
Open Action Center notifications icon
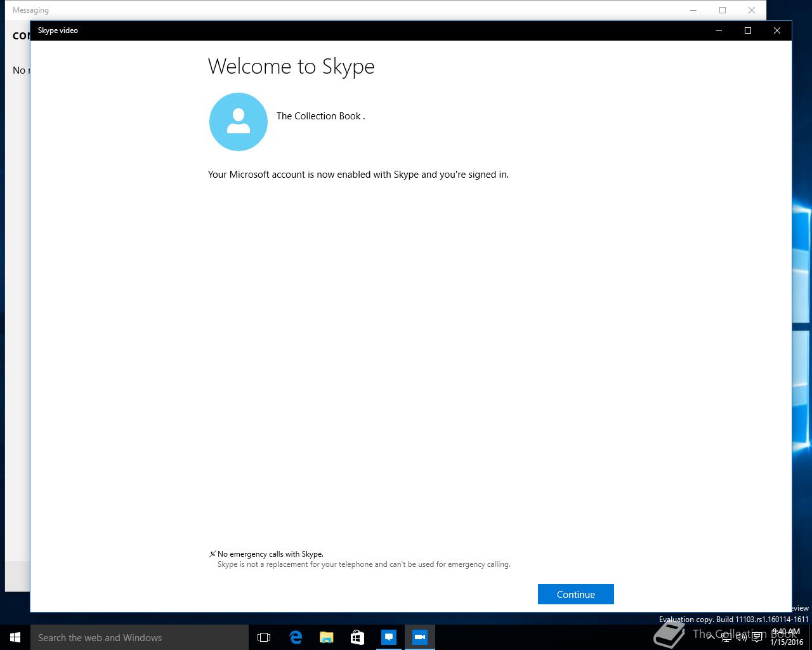(757, 637)
